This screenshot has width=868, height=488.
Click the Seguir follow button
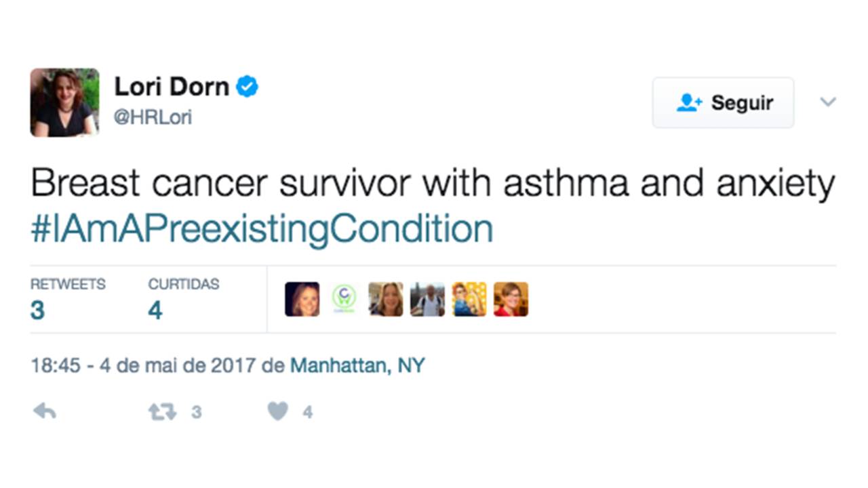(723, 103)
